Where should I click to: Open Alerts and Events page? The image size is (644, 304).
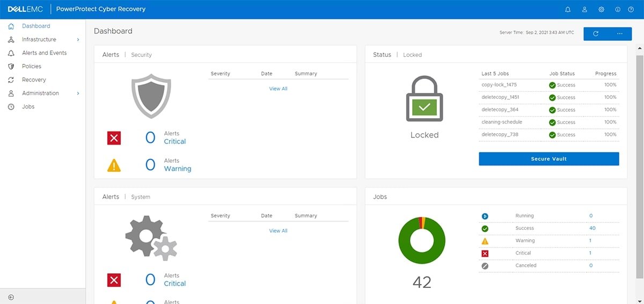pyautogui.click(x=45, y=53)
